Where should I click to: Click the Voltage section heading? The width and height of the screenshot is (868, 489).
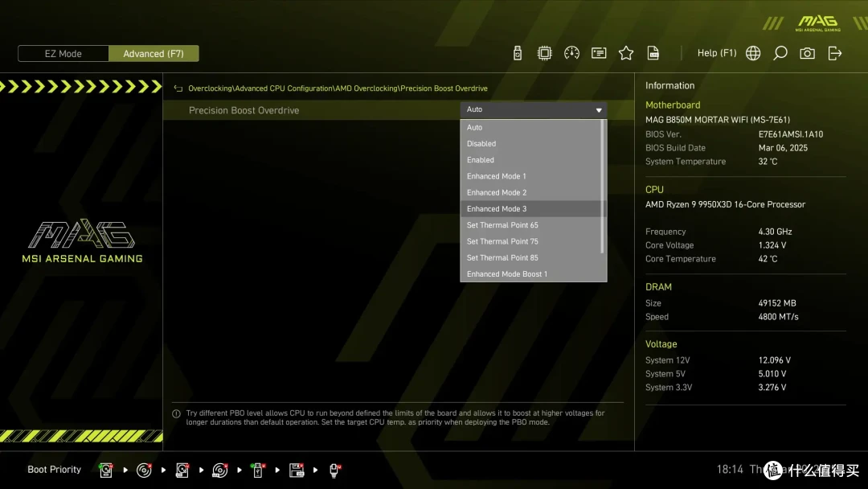(x=661, y=344)
